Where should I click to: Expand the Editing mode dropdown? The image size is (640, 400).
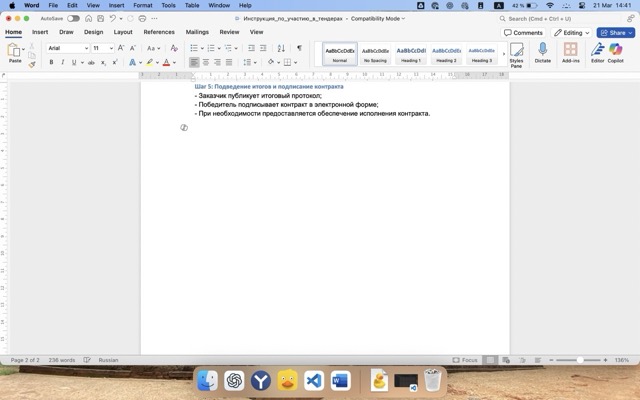click(x=571, y=32)
